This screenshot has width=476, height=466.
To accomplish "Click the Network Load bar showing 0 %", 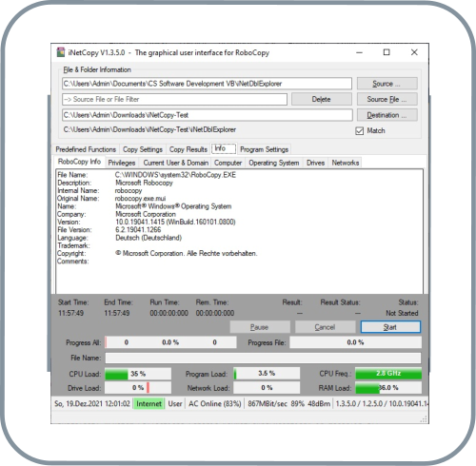I will pos(267,388).
